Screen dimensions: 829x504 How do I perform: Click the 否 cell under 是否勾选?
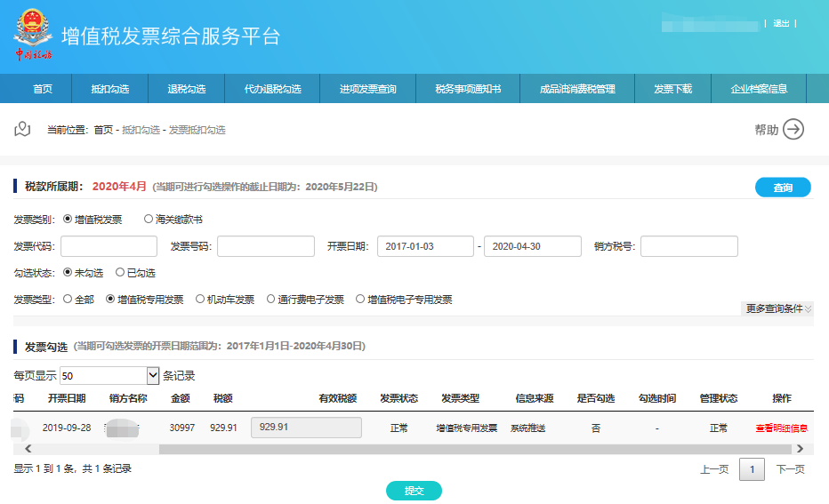coord(596,428)
